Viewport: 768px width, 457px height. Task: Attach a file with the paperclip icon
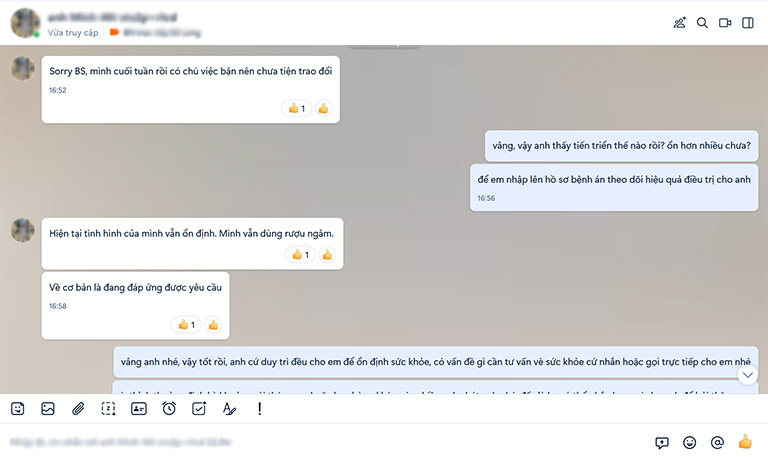[x=78, y=409]
